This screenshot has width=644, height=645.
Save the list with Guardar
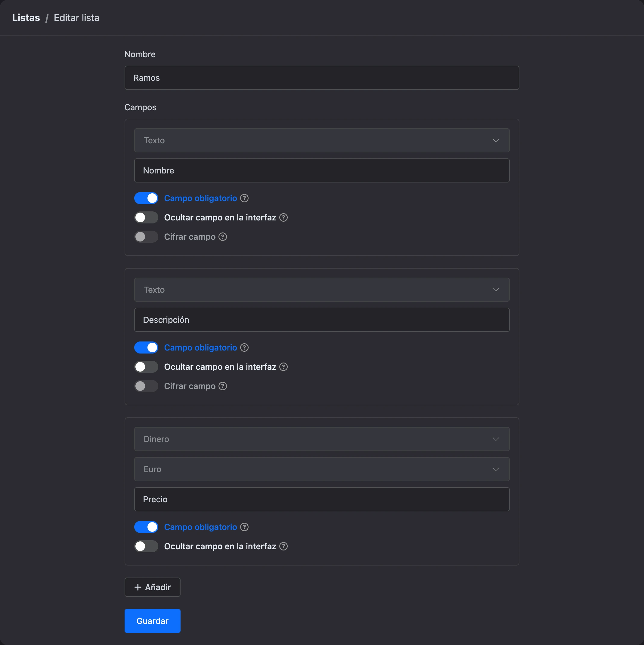click(153, 621)
